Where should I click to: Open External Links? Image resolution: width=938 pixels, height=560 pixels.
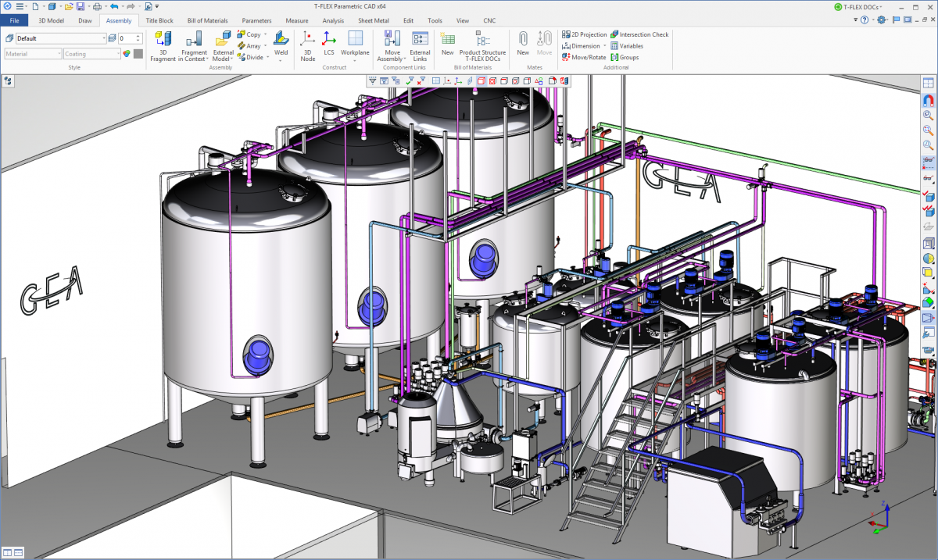click(420, 46)
